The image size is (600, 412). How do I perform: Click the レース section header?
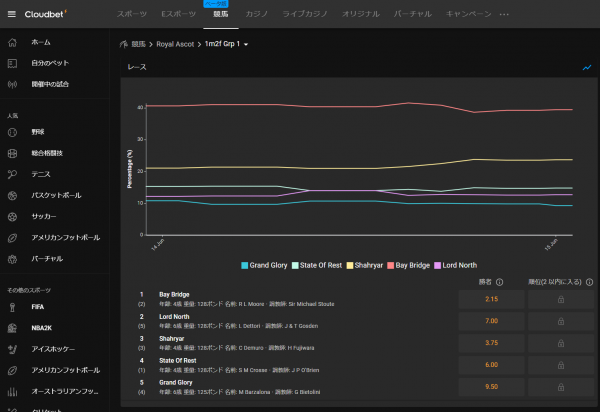click(x=137, y=67)
